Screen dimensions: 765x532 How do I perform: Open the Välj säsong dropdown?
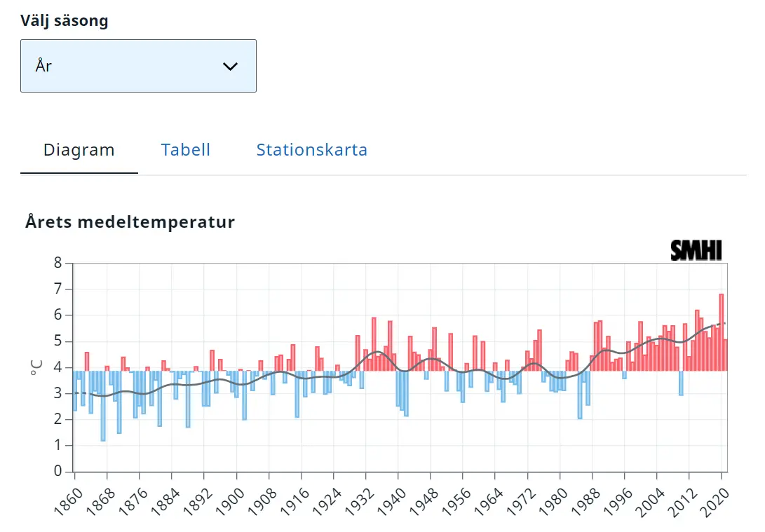(x=138, y=66)
